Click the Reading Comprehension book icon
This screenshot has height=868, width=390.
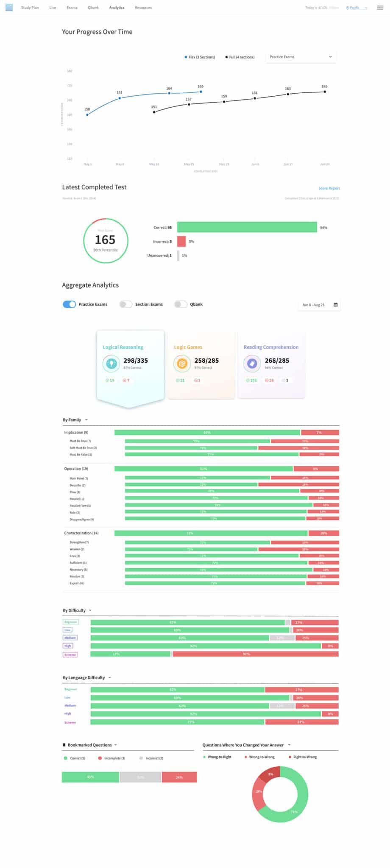252,363
